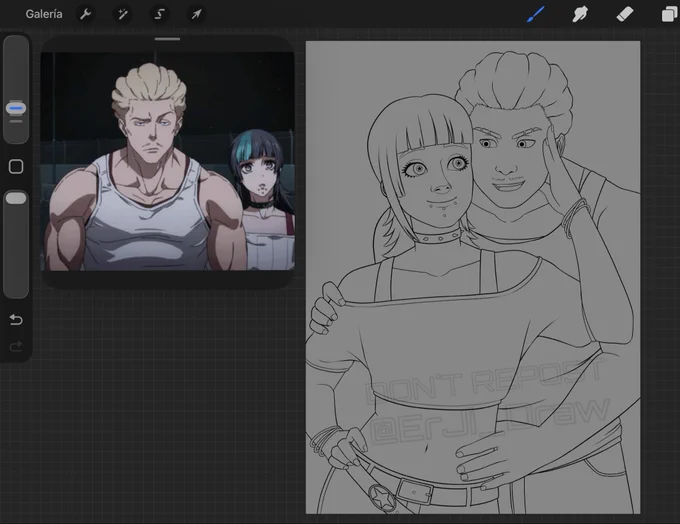Activate the Selection tool

tap(160, 14)
